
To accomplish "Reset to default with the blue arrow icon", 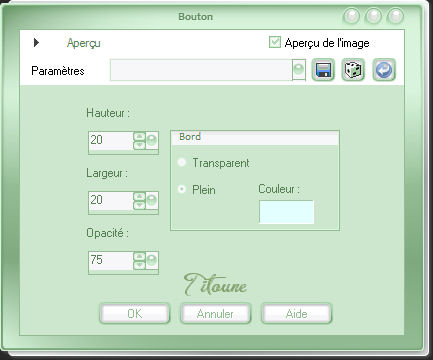I will 384,70.
